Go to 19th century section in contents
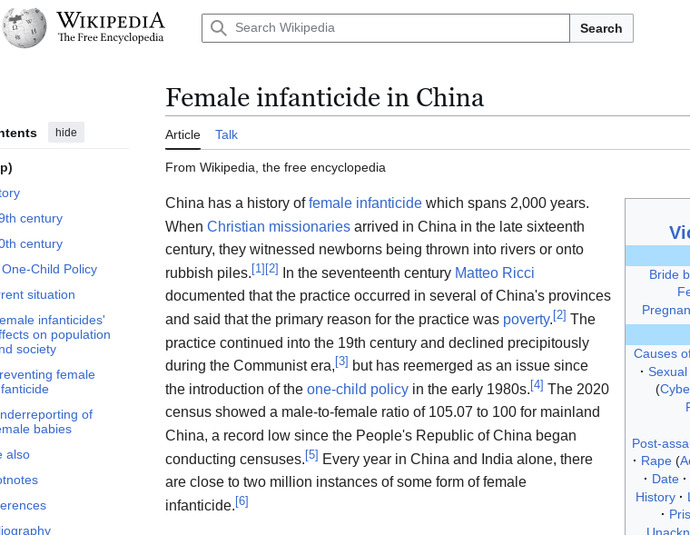The image size is (690, 535). coord(31,218)
